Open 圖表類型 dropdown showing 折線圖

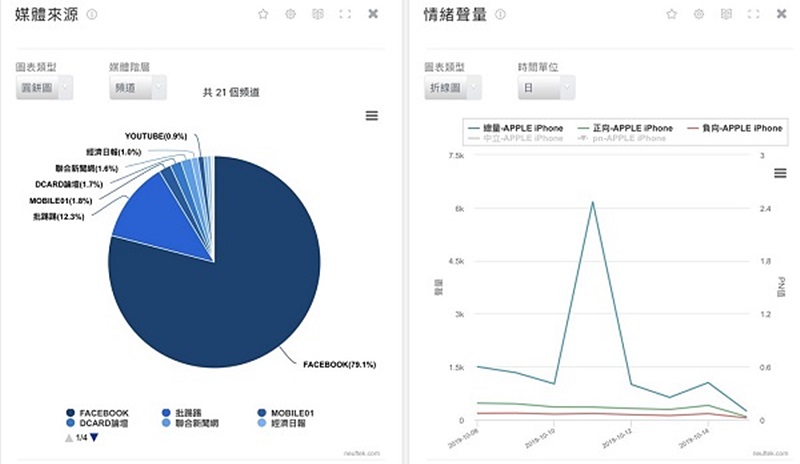pyautogui.click(x=453, y=88)
